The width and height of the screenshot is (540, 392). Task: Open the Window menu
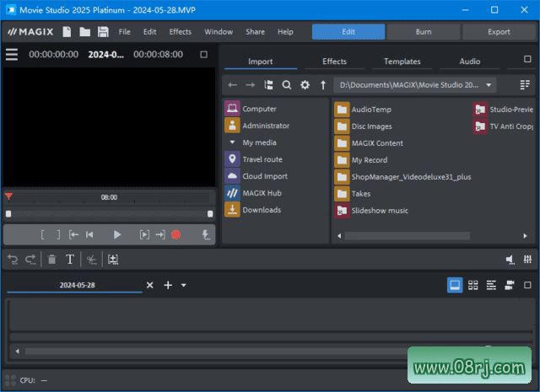click(x=219, y=32)
